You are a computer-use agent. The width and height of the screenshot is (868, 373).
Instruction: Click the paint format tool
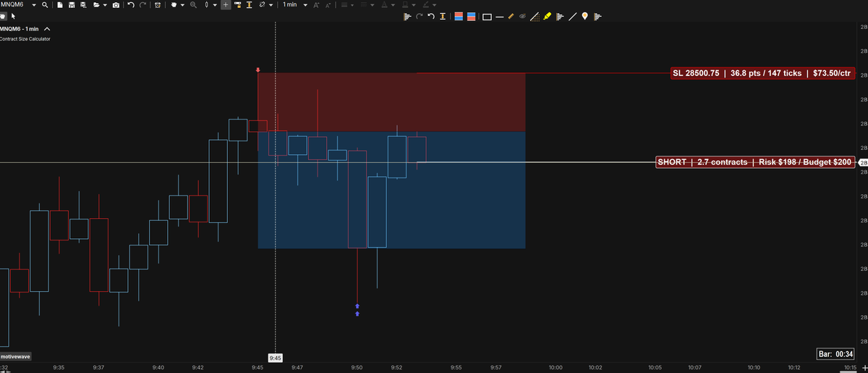coord(237,5)
